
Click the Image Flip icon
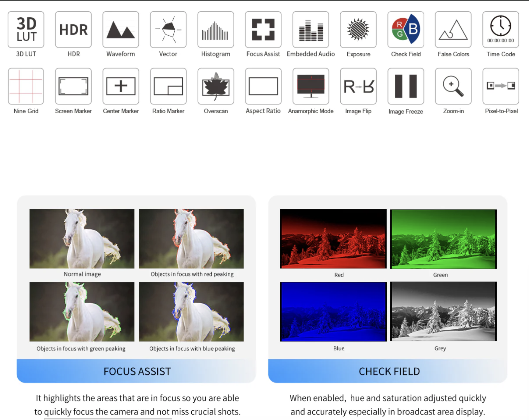358,86
